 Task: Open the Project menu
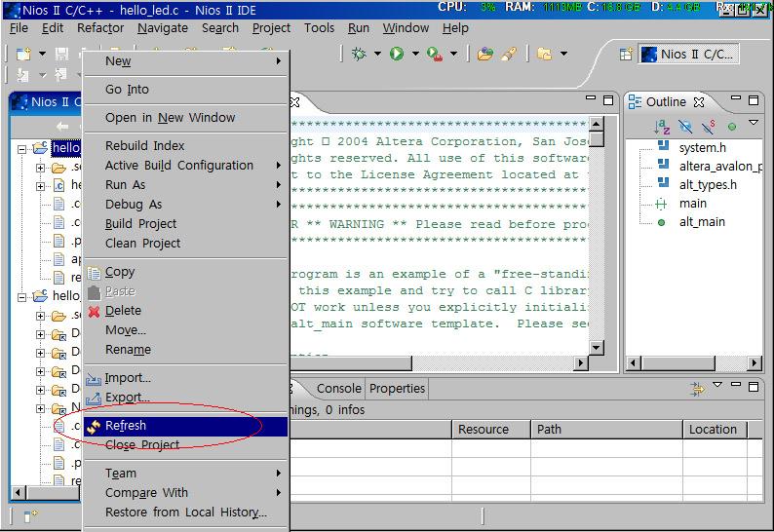[271, 28]
